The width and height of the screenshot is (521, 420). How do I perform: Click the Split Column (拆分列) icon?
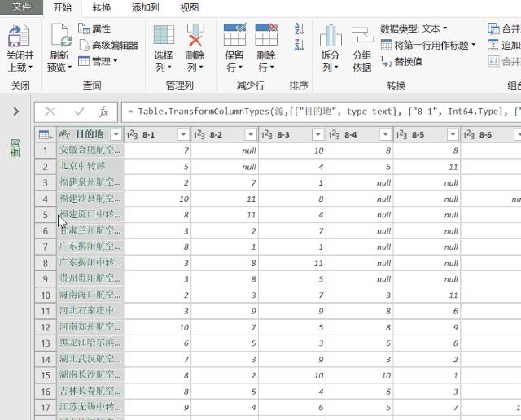click(x=331, y=35)
